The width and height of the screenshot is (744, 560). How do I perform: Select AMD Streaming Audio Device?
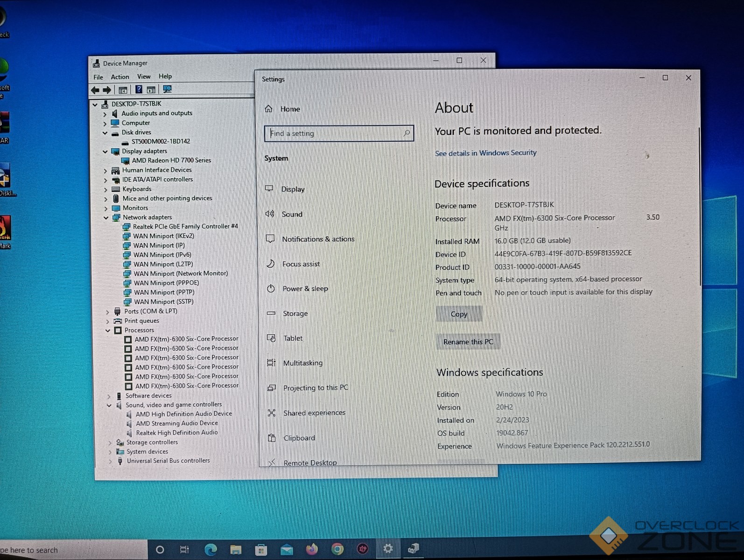tap(177, 423)
